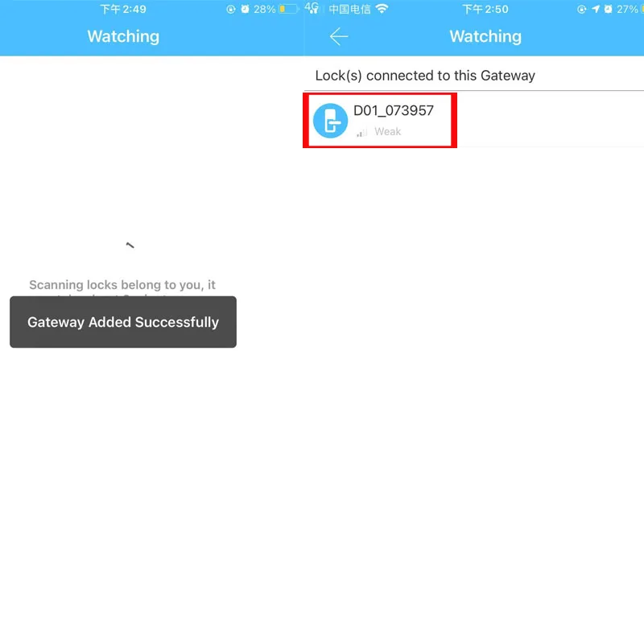Viewport: 644px width, 644px height.
Task: Tap the location arrow status icon
Action: [x=596, y=9]
